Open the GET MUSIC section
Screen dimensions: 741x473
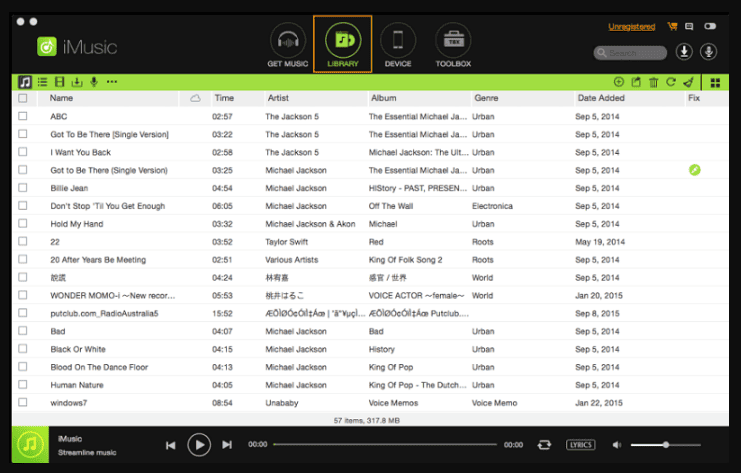287,45
